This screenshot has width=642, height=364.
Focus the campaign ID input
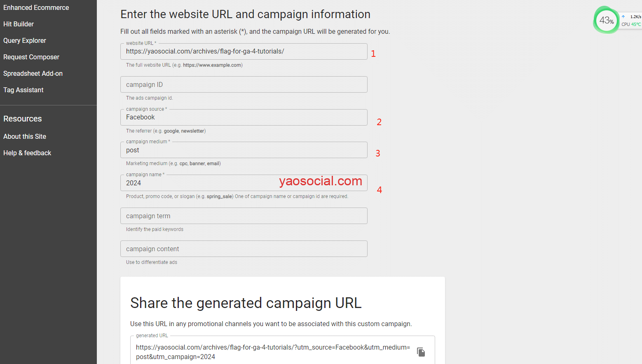pos(243,85)
